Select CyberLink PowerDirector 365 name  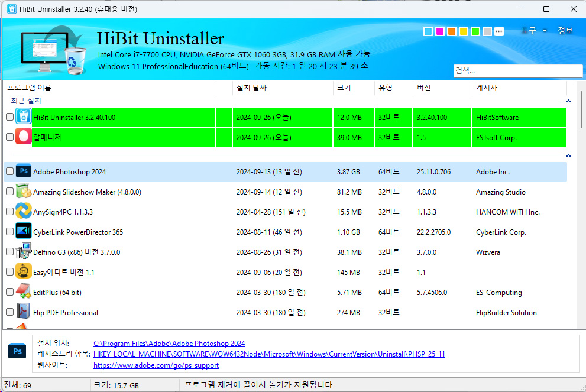[x=78, y=232]
